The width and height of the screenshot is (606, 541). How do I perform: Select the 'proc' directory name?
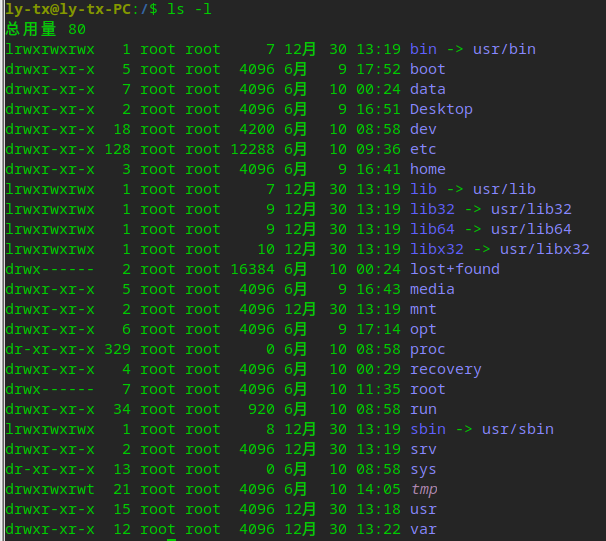coord(427,350)
